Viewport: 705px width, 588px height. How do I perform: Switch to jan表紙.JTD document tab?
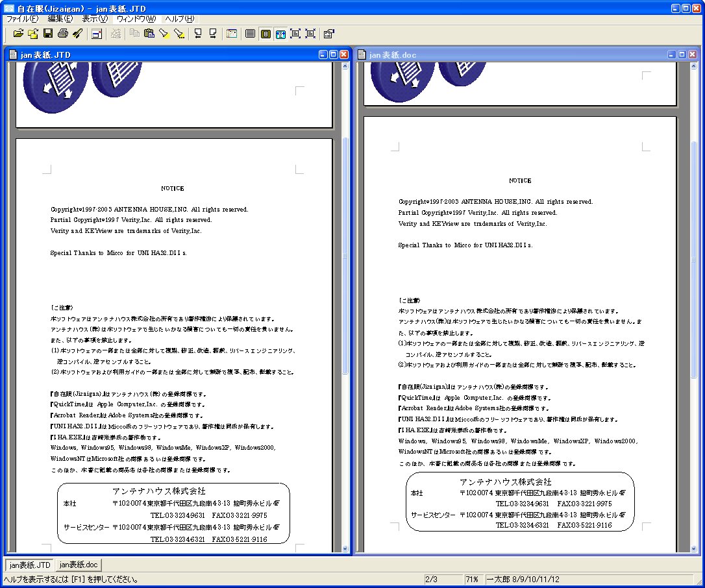coord(29,565)
